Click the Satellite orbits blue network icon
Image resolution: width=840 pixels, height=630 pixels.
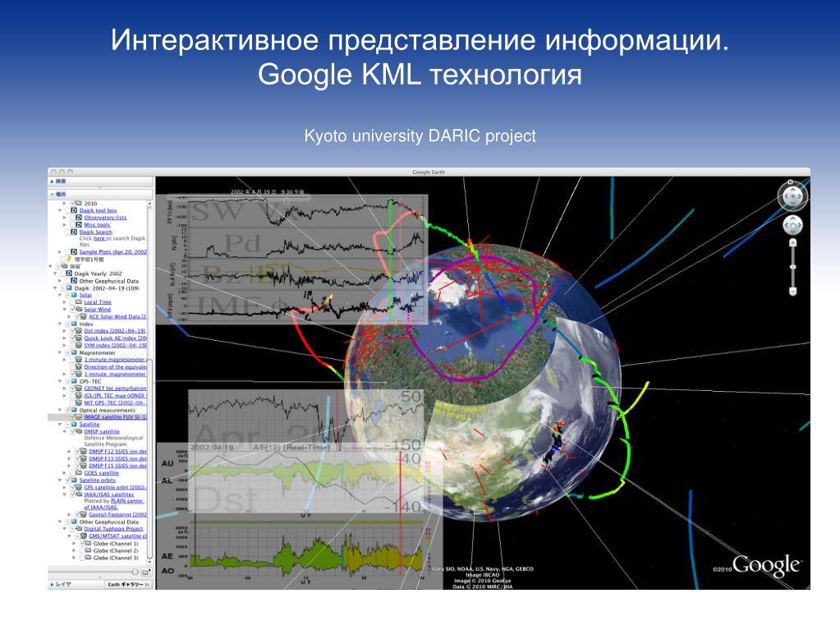(74, 481)
